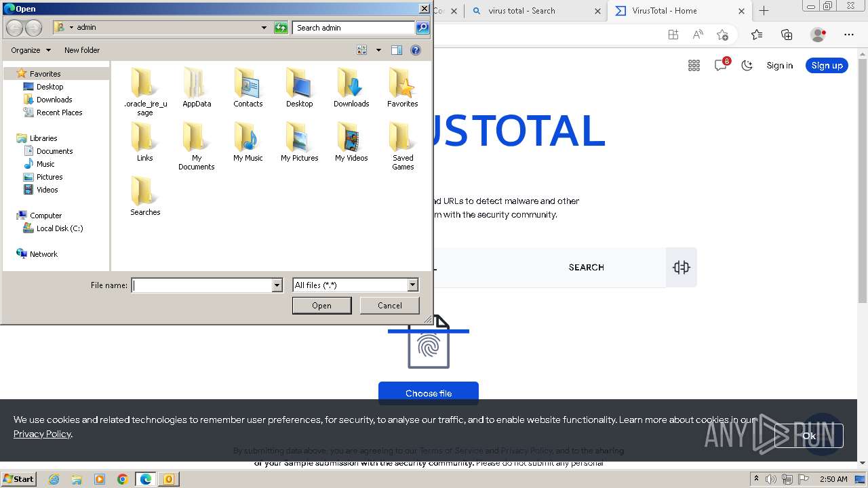Viewport: 868px width, 488px height.
Task: Accept cookies with Ok button
Action: click(809, 436)
